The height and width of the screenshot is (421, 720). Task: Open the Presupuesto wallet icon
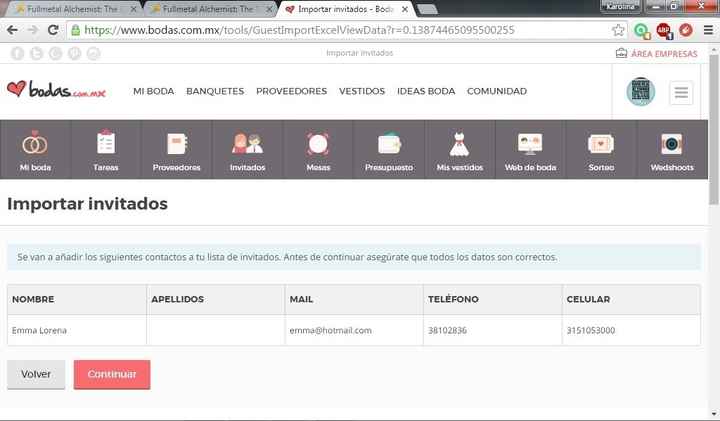point(389,143)
